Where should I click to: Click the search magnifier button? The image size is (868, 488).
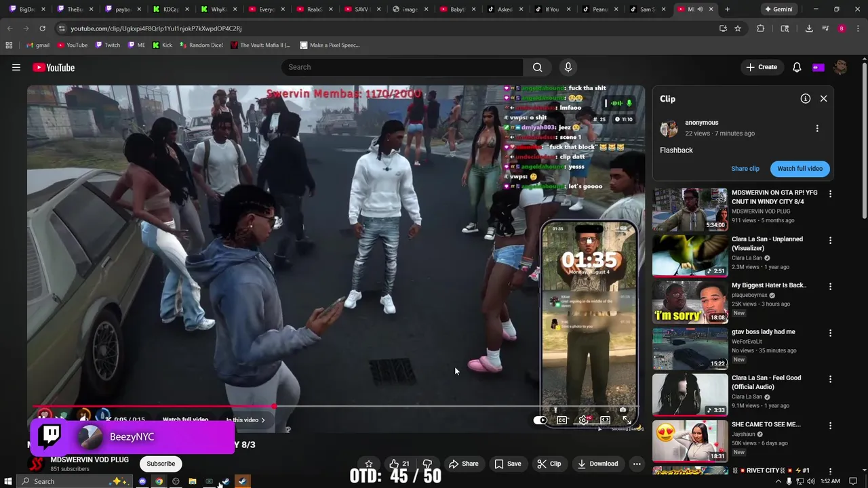537,67
